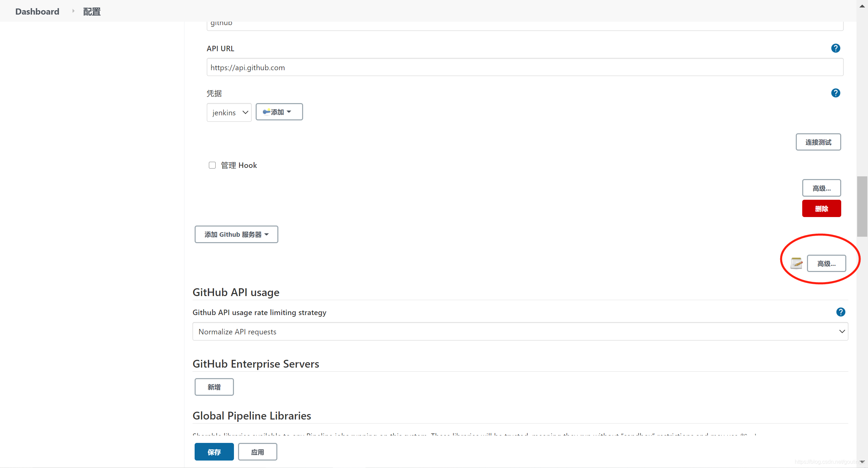This screenshot has height=468, width=868.
Task: Click the scrollbar up arrow
Action: [x=862, y=6]
